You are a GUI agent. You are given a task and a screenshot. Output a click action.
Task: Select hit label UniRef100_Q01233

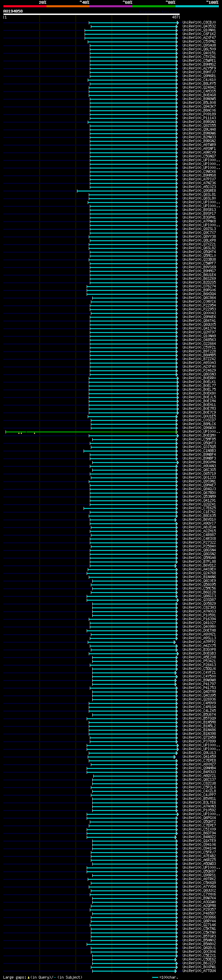[199, 477]
